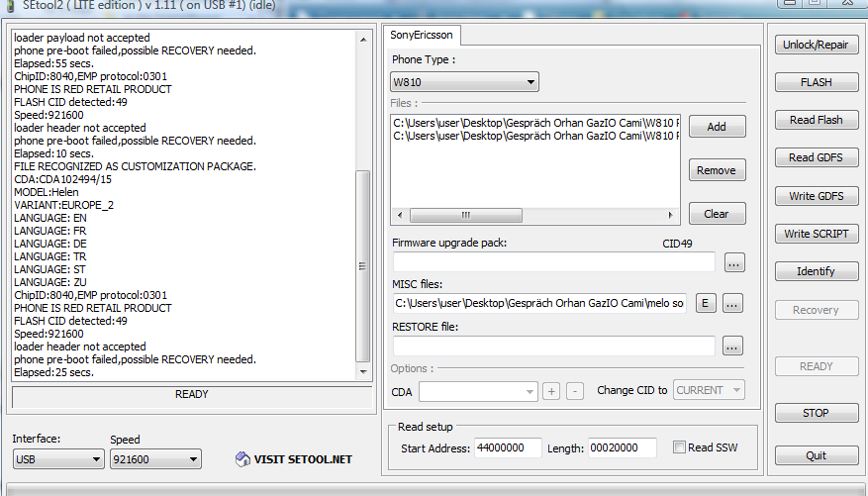Click the Write GDFS button
868x496 pixels.
click(x=816, y=196)
